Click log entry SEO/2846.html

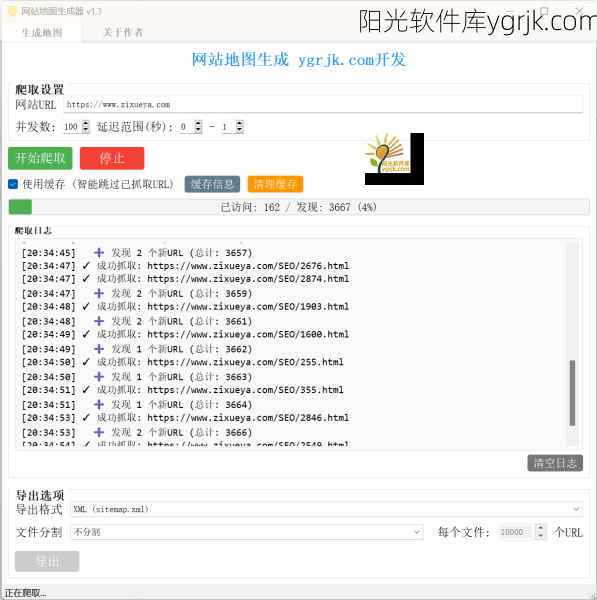coord(185,418)
